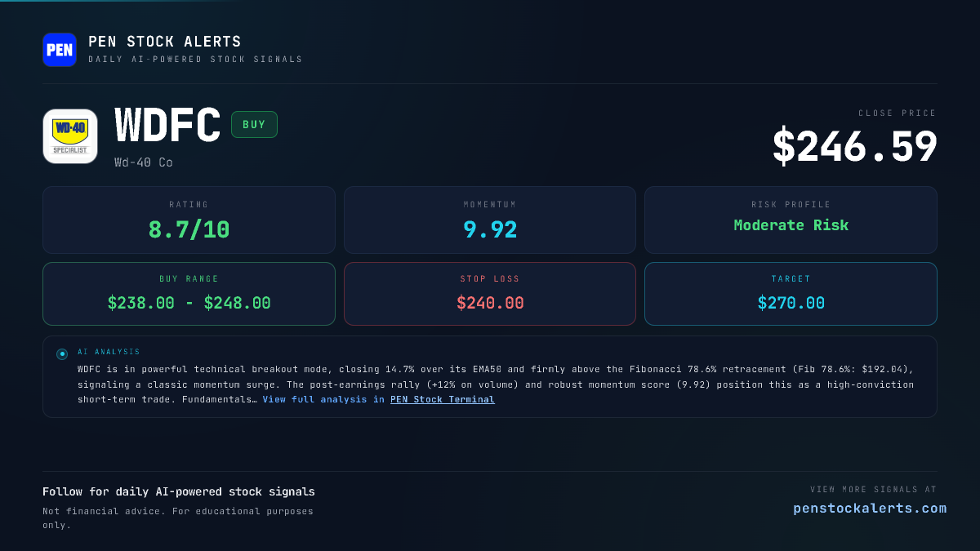The image size is (980, 551).
Task: Select the Risk Profile Moderate Risk card
Action: pyautogui.click(x=791, y=220)
